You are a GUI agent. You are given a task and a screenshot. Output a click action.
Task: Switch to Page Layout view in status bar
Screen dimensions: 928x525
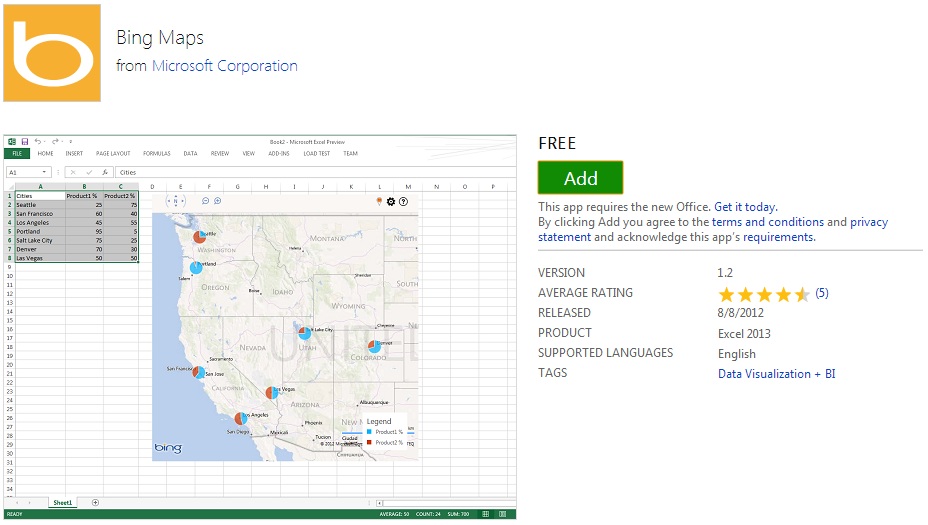(502, 514)
